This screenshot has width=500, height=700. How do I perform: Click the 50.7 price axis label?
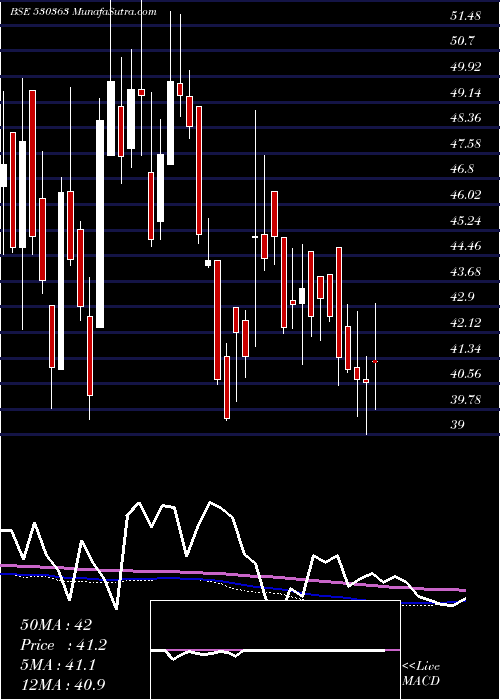[x=462, y=42]
